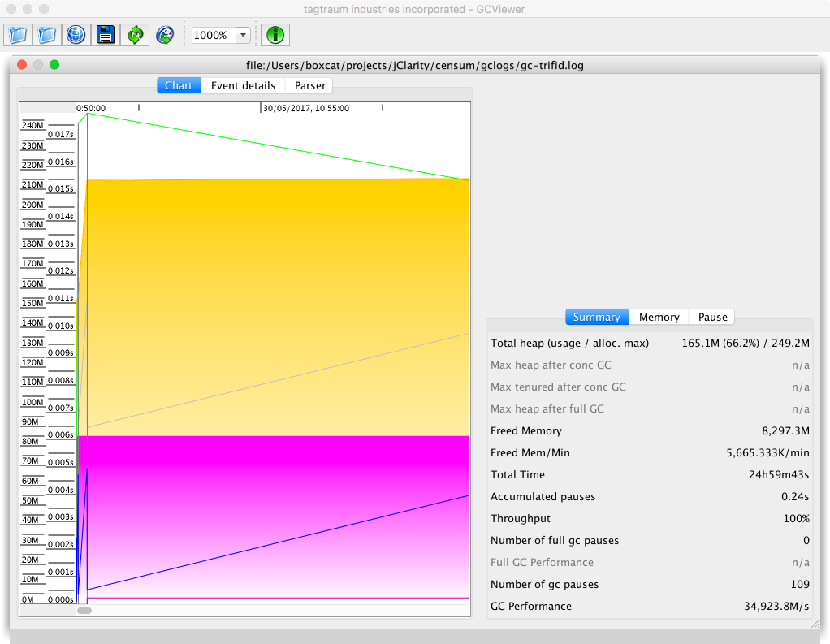This screenshot has width=830, height=644.
Task: Expand the zoom level dropdown arrow
Action: click(x=243, y=35)
